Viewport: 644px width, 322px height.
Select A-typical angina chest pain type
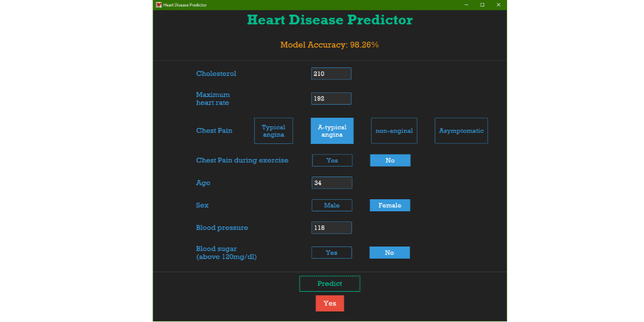coord(332,130)
